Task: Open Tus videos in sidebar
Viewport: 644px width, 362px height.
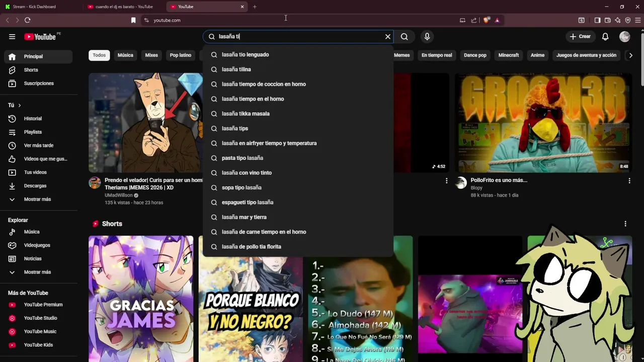Action: pos(38,172)
